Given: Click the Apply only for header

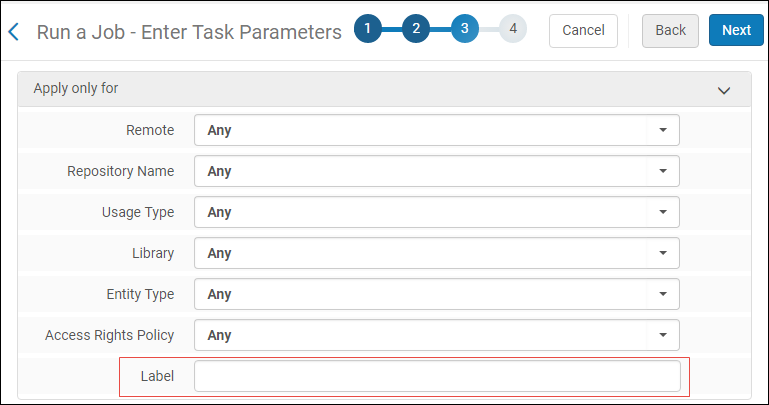Looking at the screenshot, I should coord(76,89).
